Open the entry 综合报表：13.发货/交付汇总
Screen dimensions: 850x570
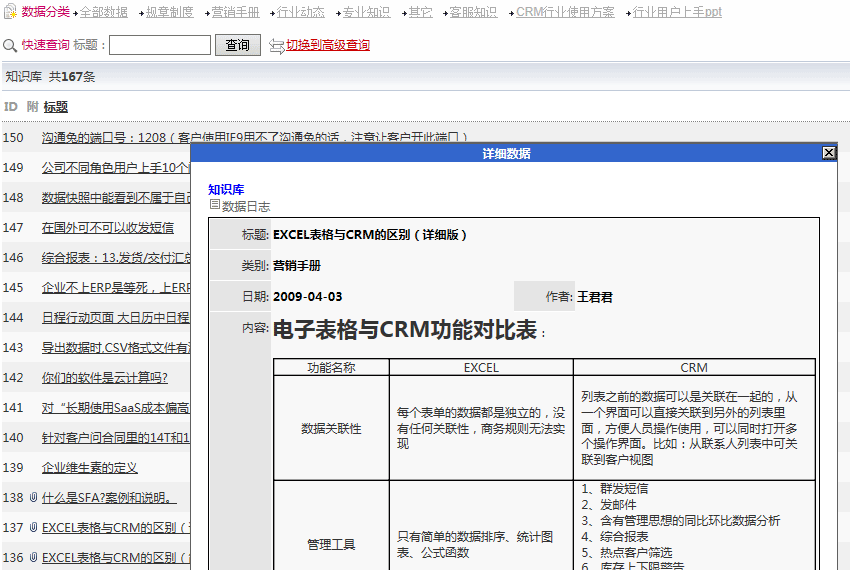(x=115, y=258)
